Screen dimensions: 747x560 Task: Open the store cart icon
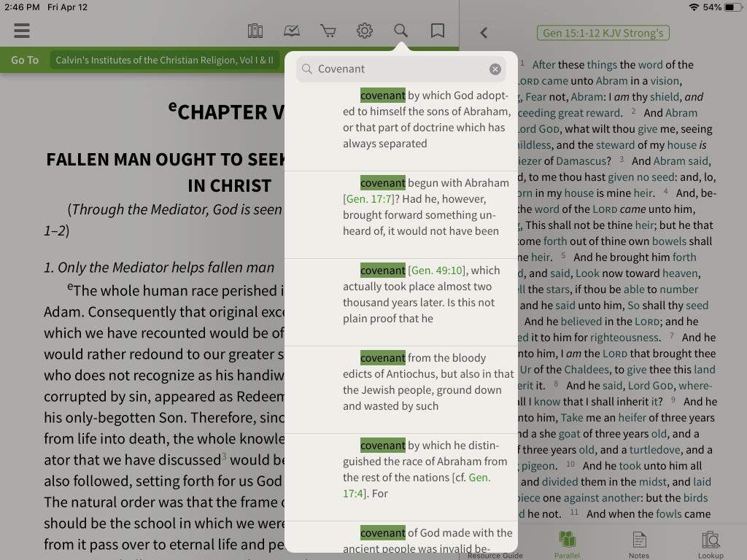328,31
